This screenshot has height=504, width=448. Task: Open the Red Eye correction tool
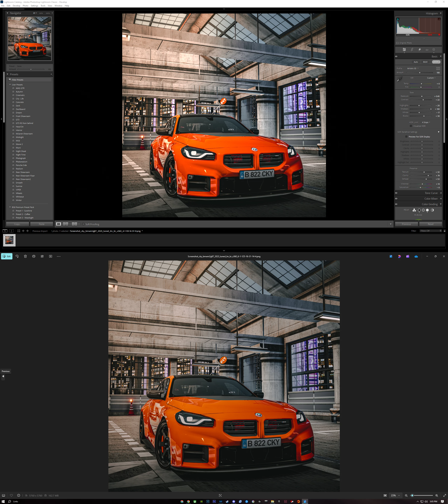[427, 50]
